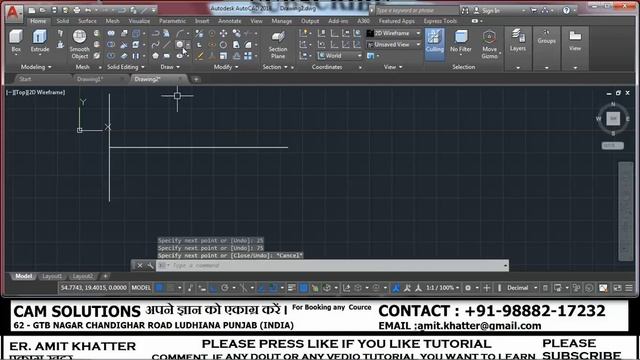Select the Line tool in Draw panel

(167, 44)
